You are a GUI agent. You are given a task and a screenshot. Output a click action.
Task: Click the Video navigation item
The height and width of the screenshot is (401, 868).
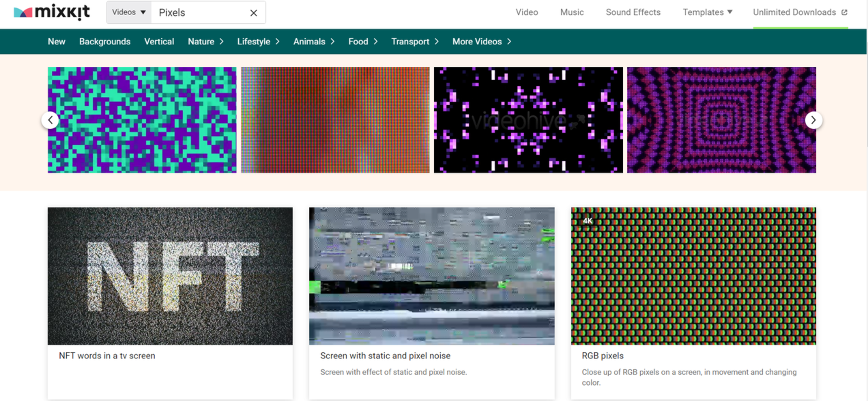527,12
